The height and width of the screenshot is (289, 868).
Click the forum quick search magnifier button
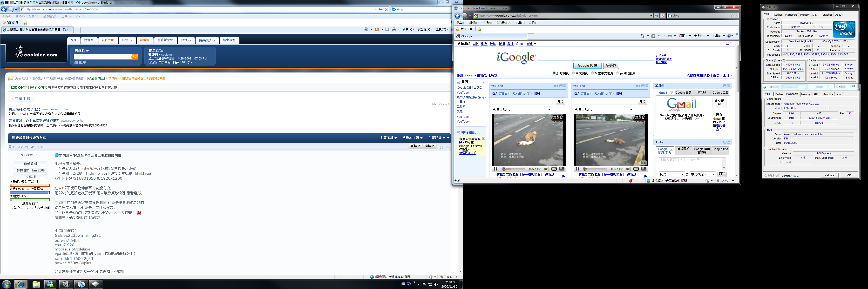click(135, 57)
